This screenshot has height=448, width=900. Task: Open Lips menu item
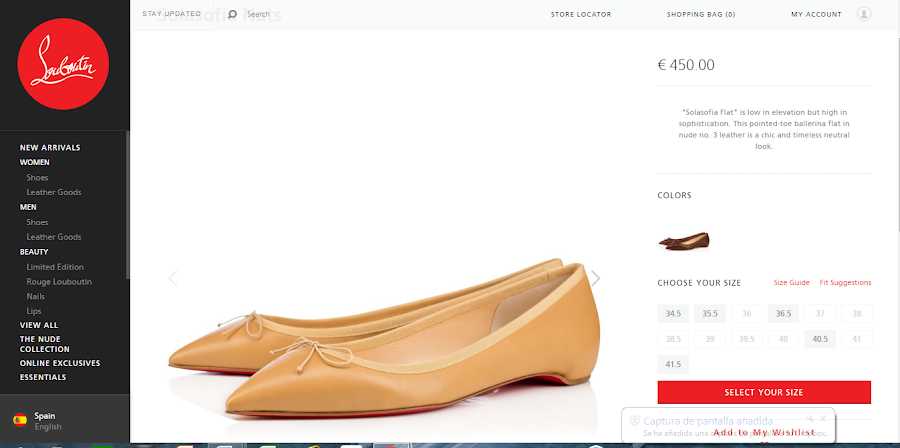34,311
